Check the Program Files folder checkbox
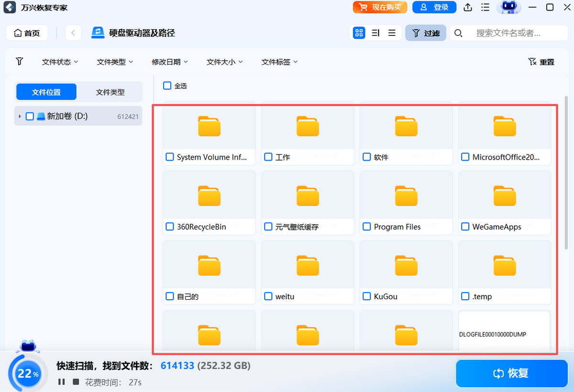The height and width of the screenshot is (392, 574). [x=366, y=227]
